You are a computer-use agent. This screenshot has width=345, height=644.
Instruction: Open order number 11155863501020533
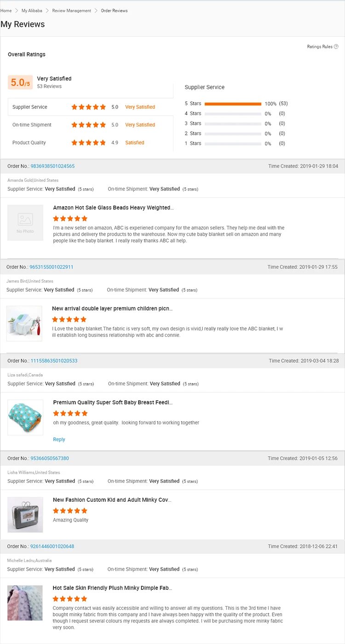pos(54,361)
